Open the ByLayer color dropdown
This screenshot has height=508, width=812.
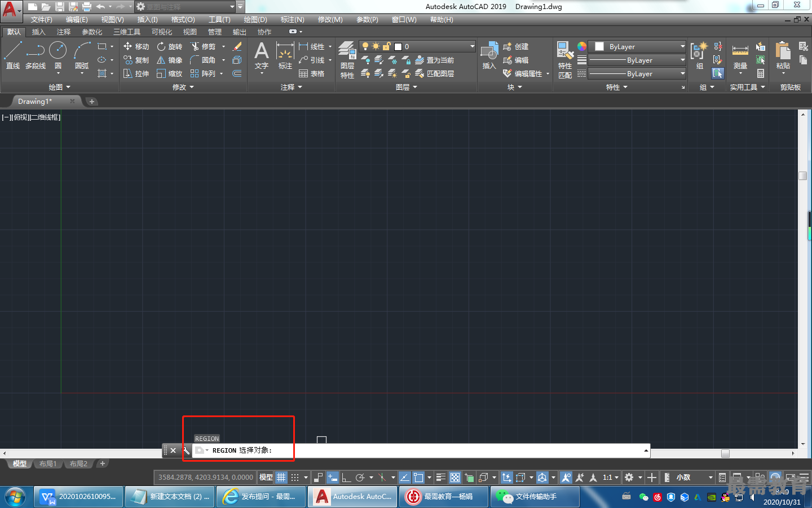(x=637, y=46)
